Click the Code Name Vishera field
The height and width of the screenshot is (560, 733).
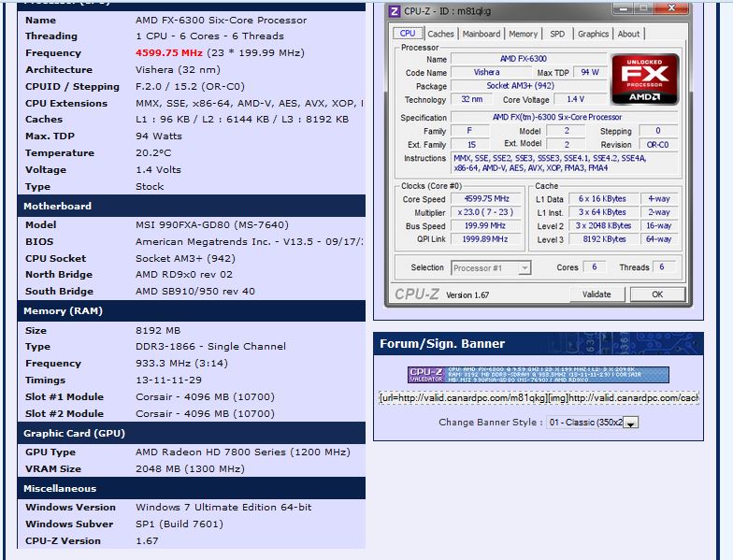tap(490, 73)
